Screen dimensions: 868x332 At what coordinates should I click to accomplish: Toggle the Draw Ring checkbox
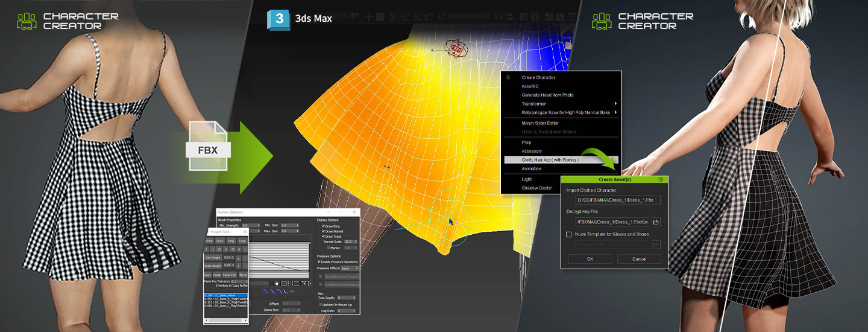324,226
